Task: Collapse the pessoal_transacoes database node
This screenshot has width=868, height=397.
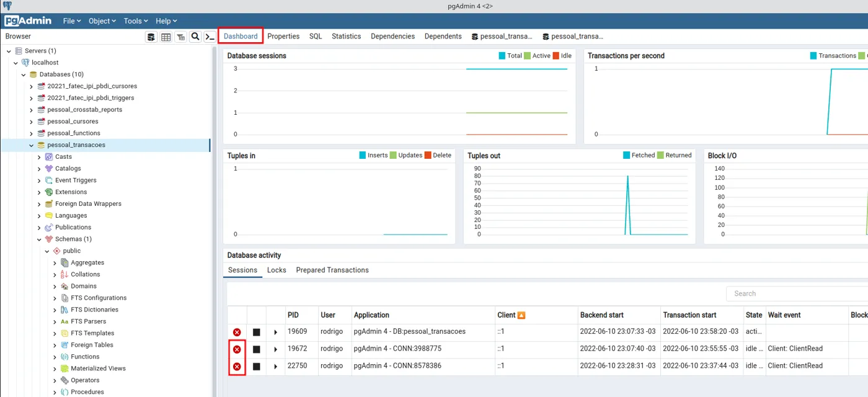Action: pos(32,145)
